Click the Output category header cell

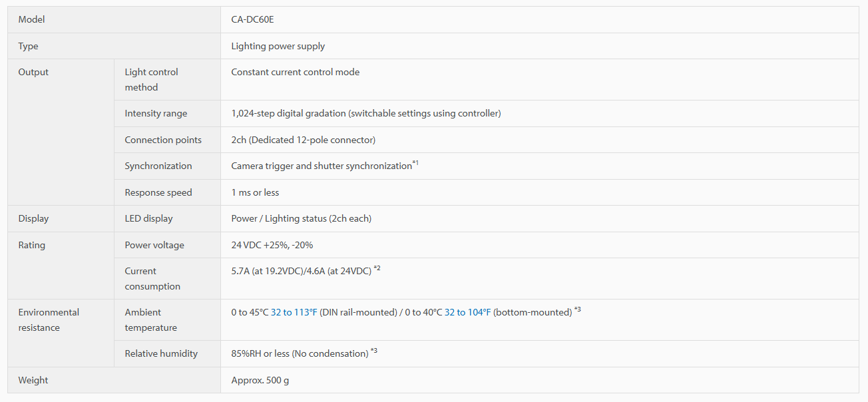[61, 132]
